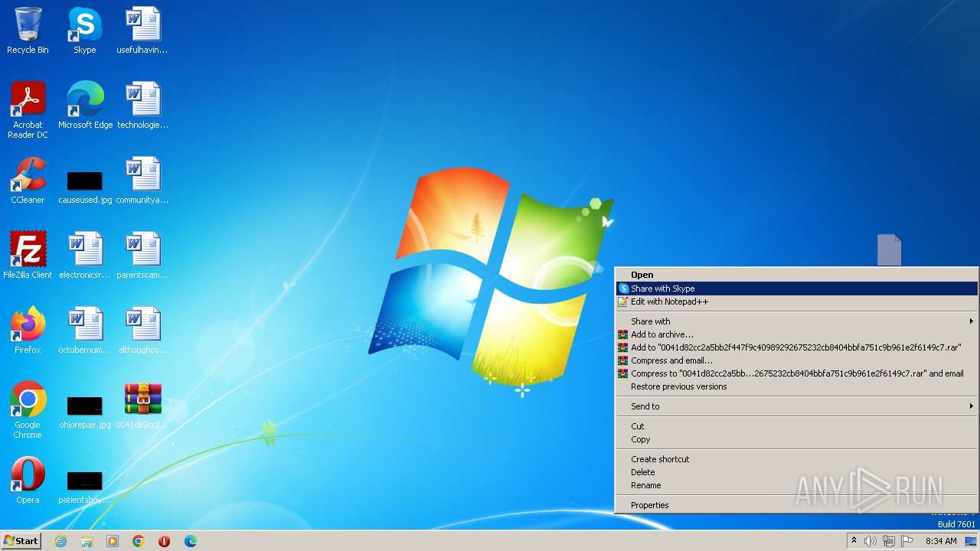Select the communitya Word document icon

tap(142, 181)
